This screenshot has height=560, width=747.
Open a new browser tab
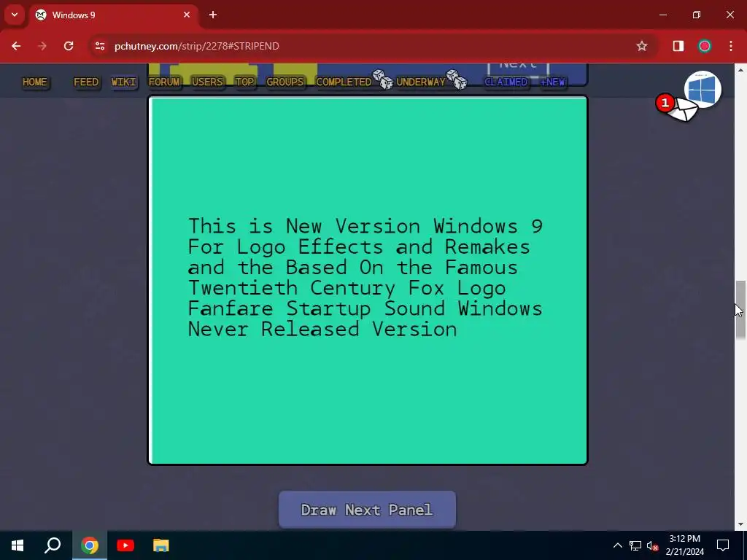pos(213,15)
